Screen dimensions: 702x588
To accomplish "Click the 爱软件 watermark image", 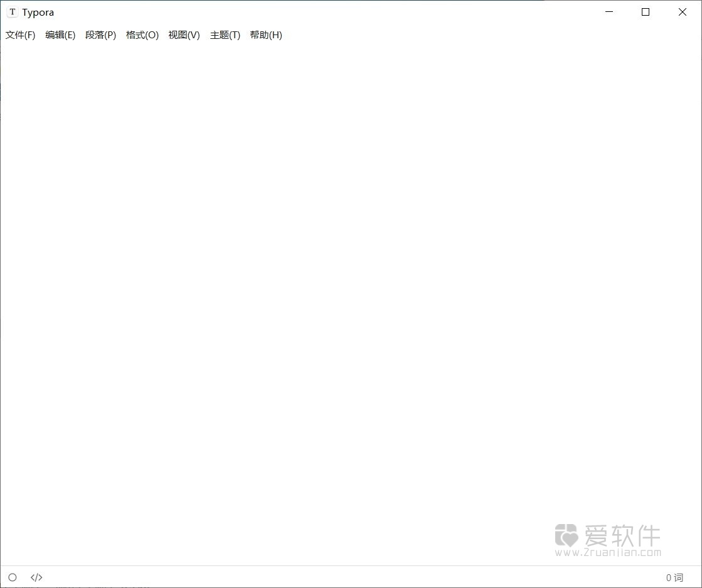I will click(x=609, y=539).
